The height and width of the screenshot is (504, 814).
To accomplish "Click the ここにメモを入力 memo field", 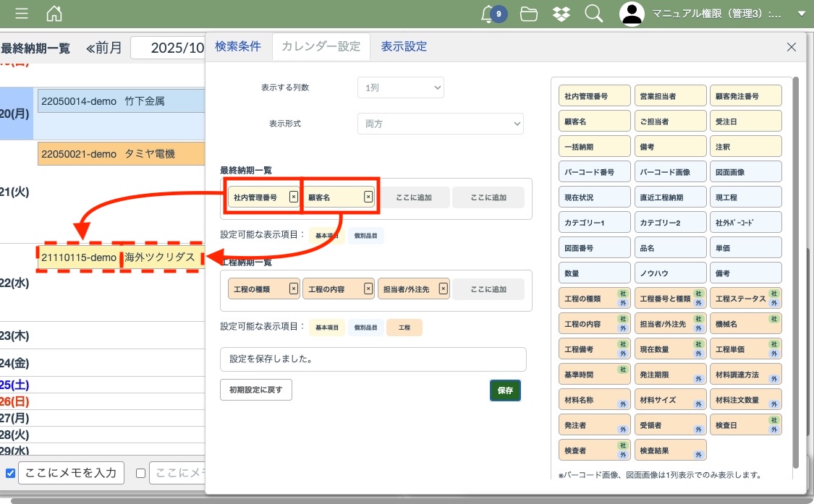I will click(71, 473).
